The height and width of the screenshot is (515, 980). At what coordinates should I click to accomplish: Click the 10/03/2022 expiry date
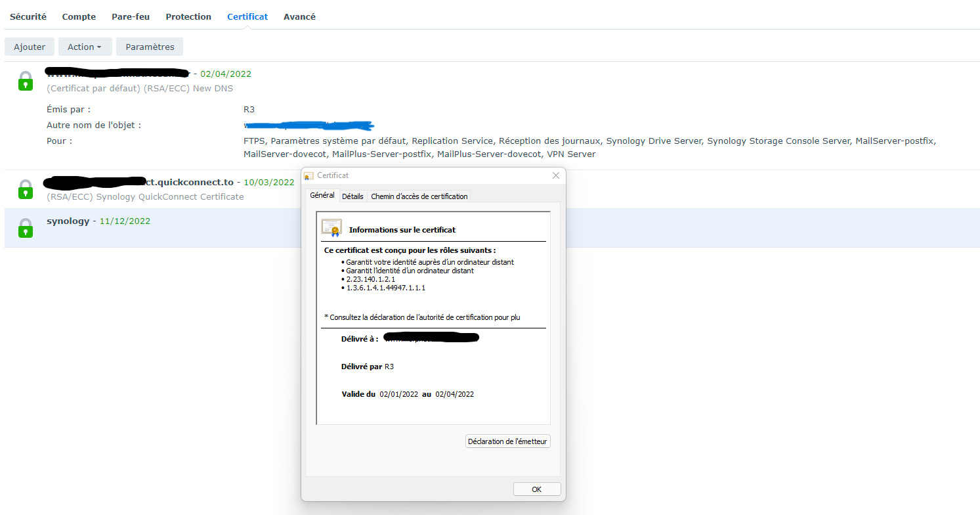click(x=269, y=183)
